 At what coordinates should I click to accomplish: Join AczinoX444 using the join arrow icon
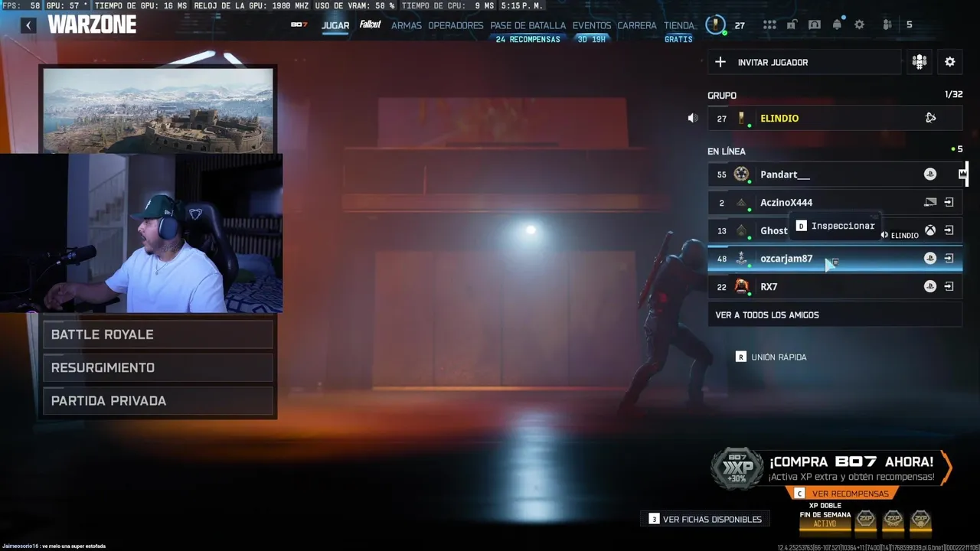(x=949, y=202)
